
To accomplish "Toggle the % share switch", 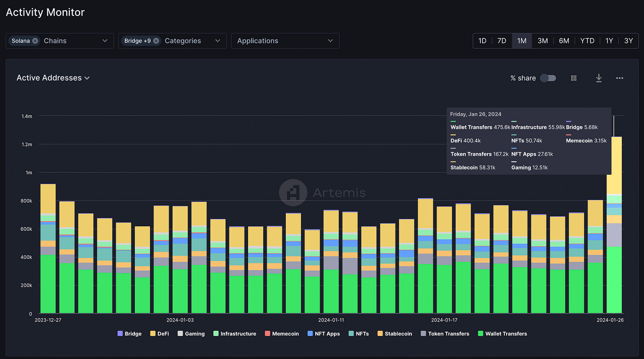I will tap(548, 78).
